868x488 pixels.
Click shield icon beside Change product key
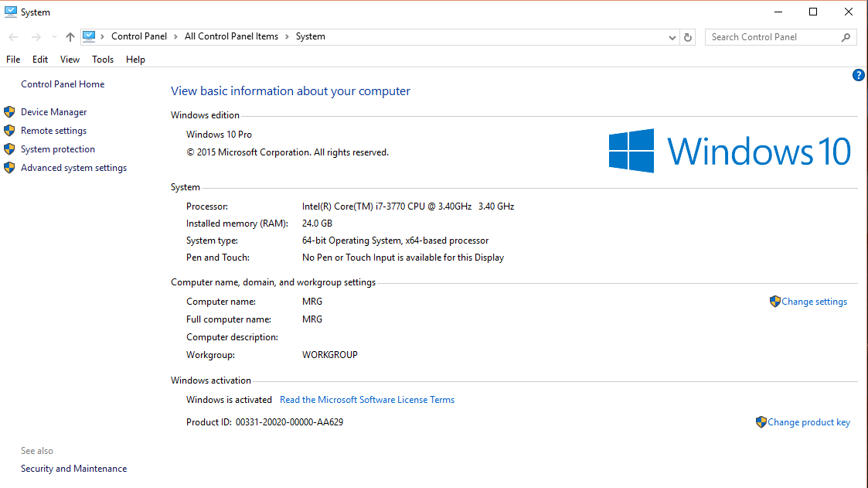pyautogui.click(x=761, y=422)
